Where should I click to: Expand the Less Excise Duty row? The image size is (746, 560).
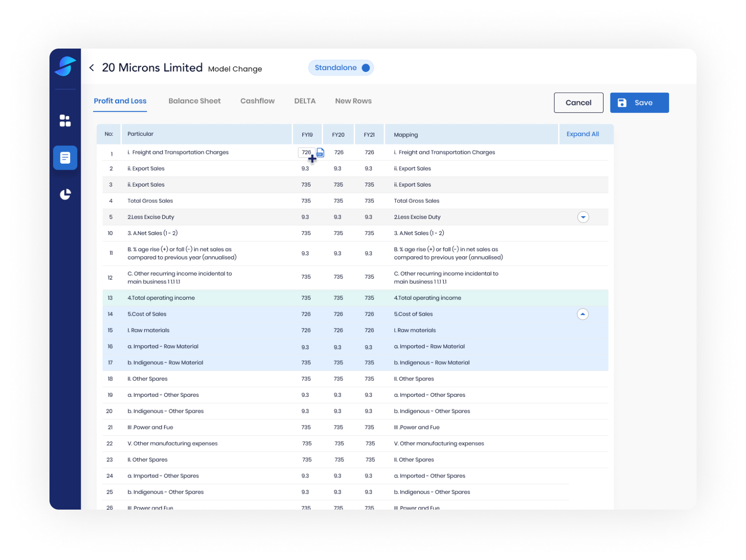click(583, 217)
